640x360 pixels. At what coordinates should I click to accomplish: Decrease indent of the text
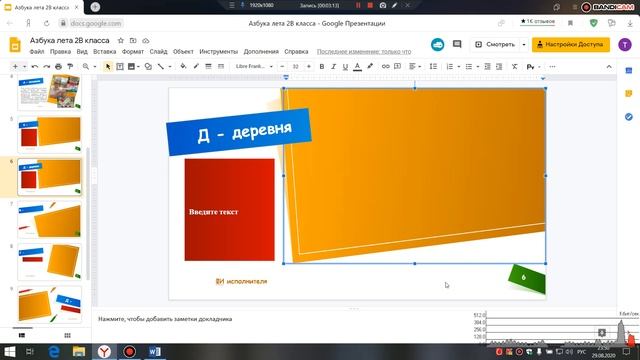tap(487, 67)
